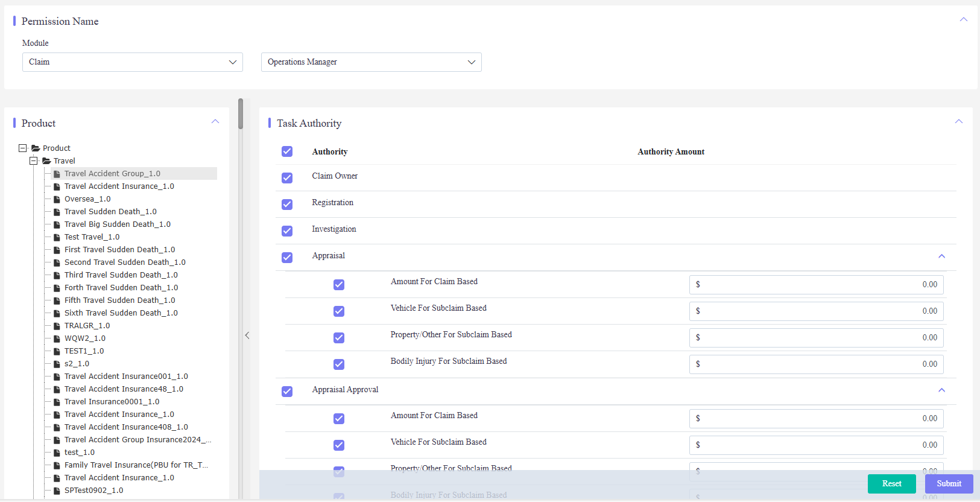This screenshot has height=502, width=980.
Task: Collapse the Task Authority section
Action: (x=959, y=121)
